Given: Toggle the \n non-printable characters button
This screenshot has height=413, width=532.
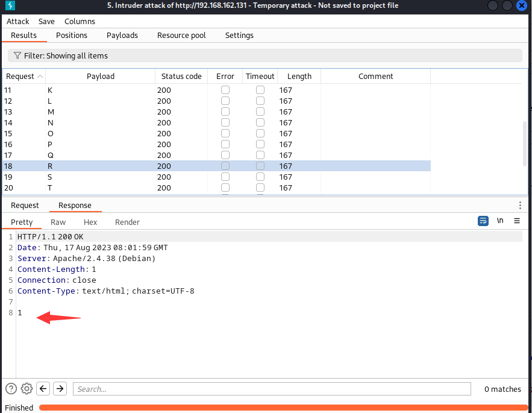Looking at the screenshot, I should 500,221.
